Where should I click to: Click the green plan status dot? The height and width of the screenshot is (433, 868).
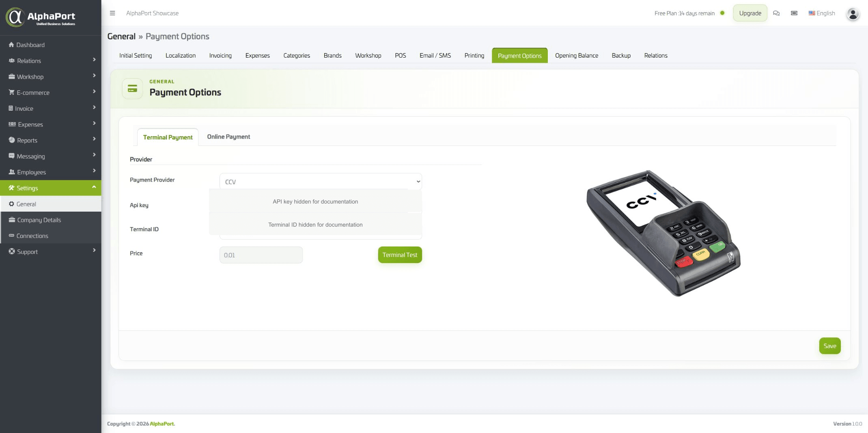click(722, 13)
